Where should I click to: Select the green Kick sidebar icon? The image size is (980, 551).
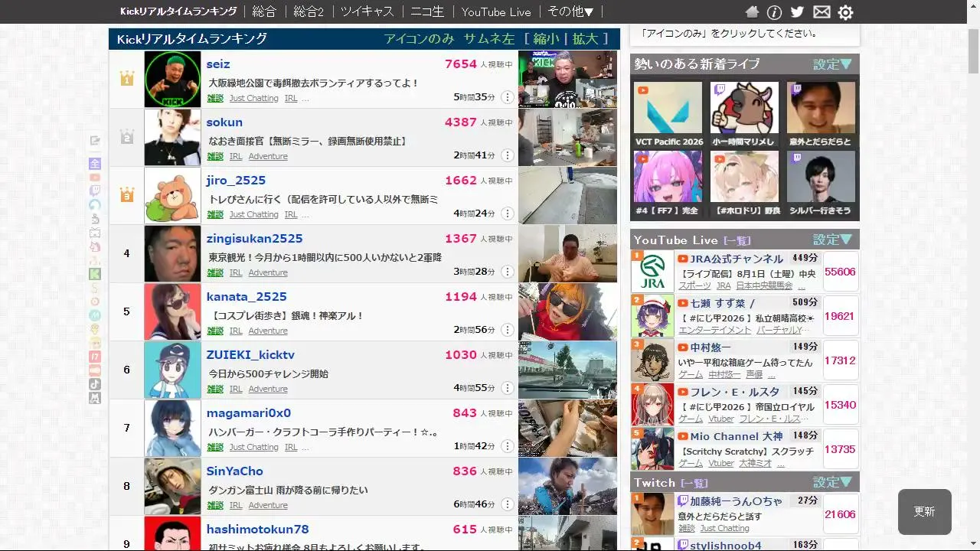(x=95, y=274)
